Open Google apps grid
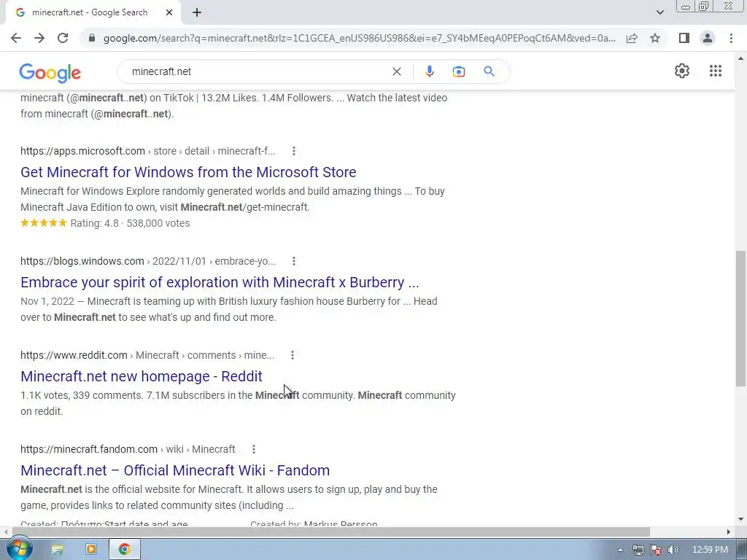 (x=715, y=71)
